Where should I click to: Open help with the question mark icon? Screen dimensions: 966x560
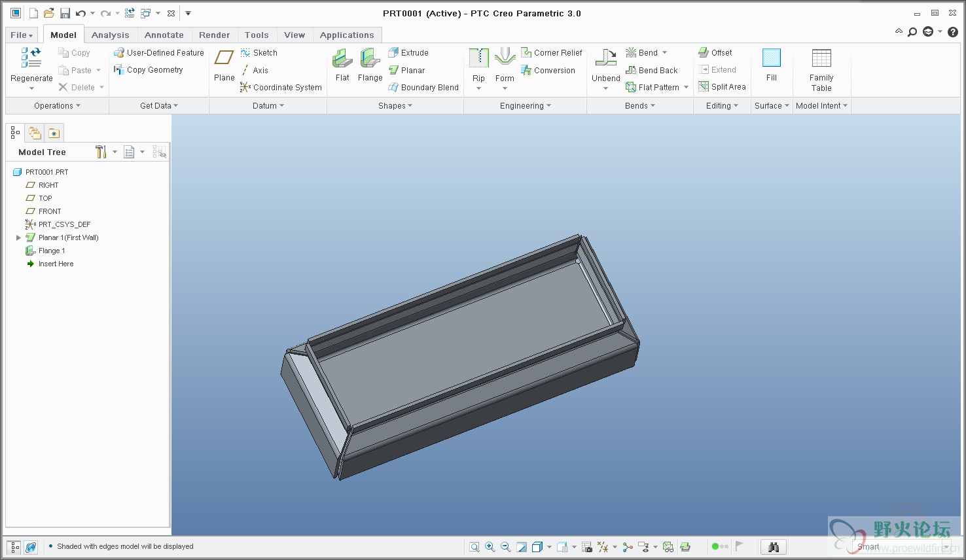click(x=953, y=32)
